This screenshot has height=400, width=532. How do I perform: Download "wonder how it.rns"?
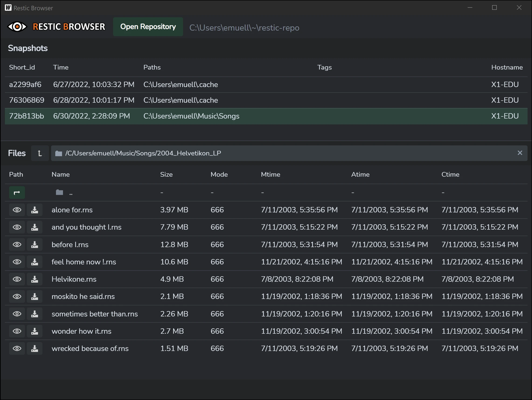(x=34, y=331)
